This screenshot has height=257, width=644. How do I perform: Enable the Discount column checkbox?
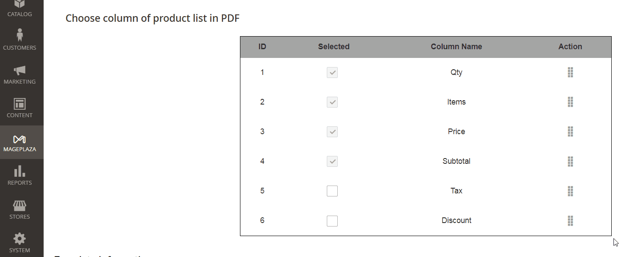tap(332, 221)
